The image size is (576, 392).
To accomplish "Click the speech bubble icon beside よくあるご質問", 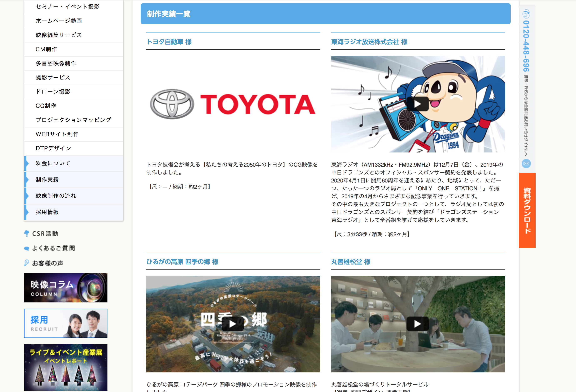I will point(26,248).
